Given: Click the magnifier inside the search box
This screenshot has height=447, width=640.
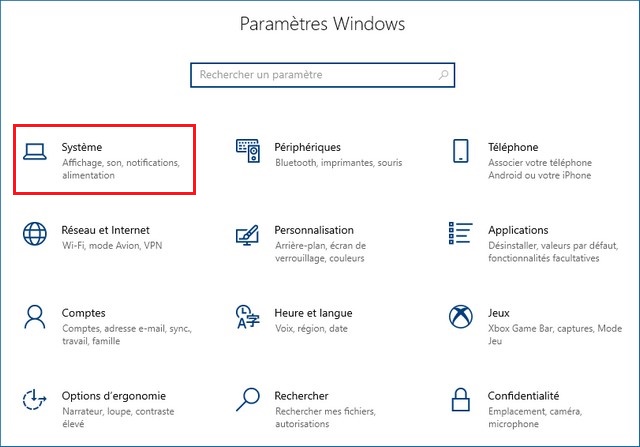Looking at the screenshot, I should pos(440,75).
